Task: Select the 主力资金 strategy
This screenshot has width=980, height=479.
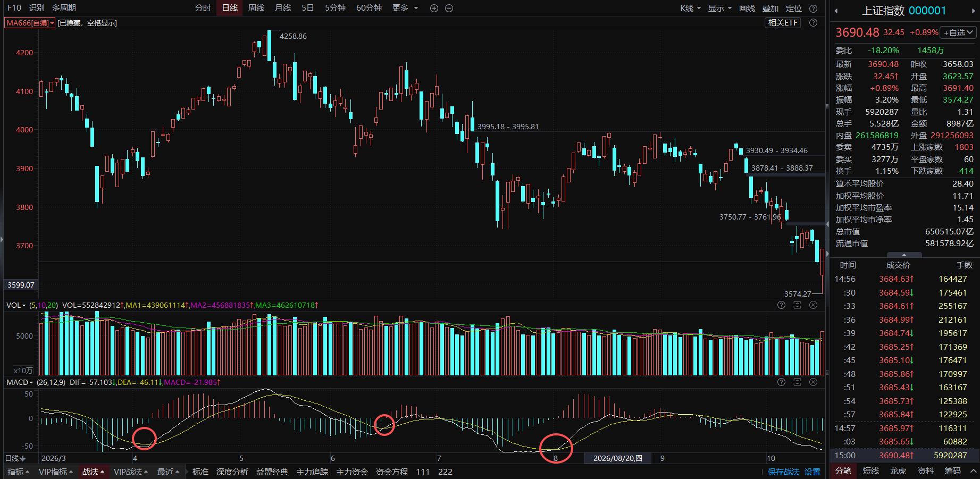Action: tap(352, 472)
